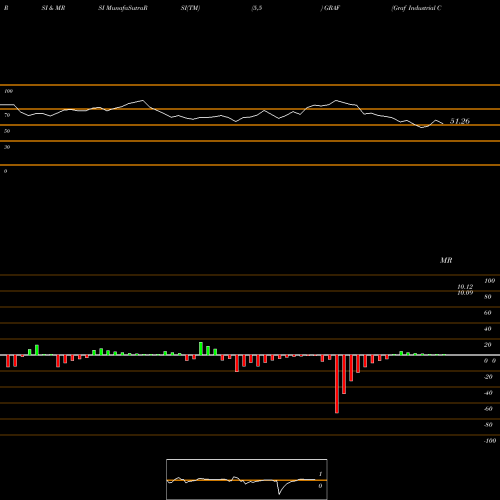The image size is (500, 500).
Task: Click the 20 label on MR axis
Action: tap(488, 345)
